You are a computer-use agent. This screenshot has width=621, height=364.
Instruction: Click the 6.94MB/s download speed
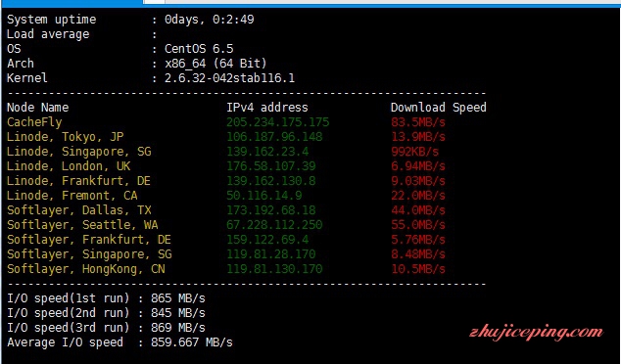click(x=418, y=166)
